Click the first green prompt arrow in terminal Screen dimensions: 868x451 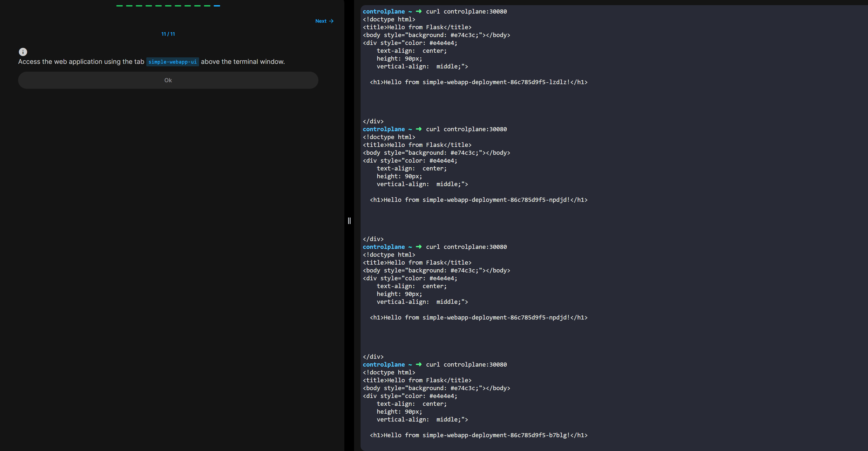(x=418, y=11)
